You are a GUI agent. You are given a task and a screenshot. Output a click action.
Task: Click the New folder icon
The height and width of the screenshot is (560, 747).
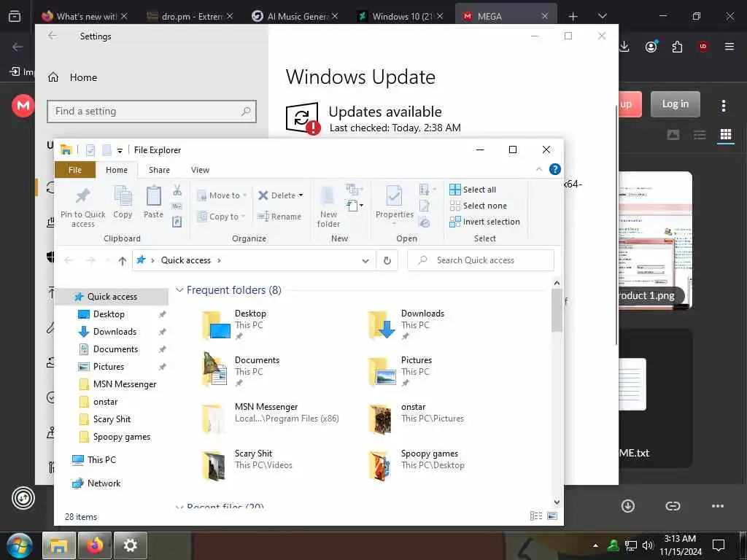328,197
